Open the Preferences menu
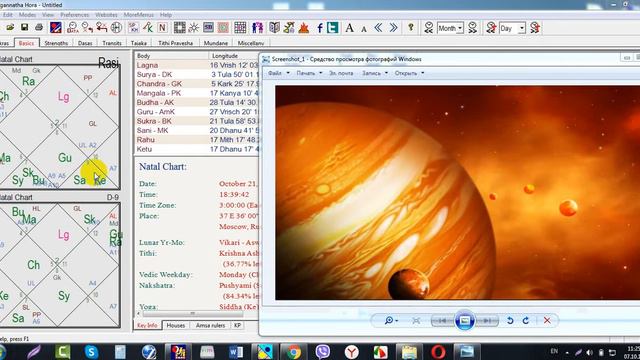Screen dimensions: 640x360 point(74,15)
